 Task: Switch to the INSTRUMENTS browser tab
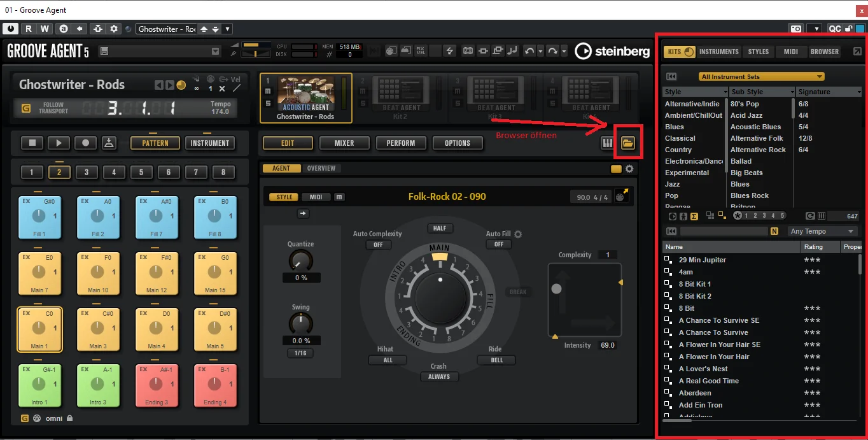(719, 52)
